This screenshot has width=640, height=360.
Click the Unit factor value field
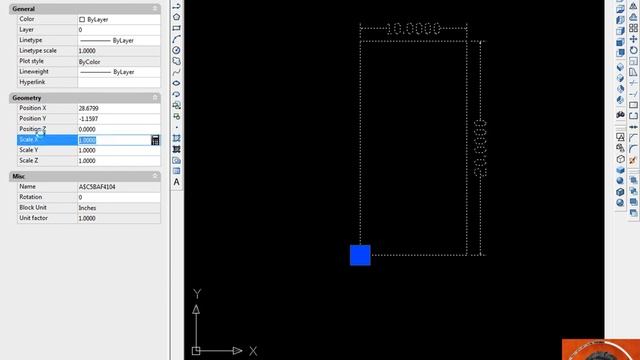(x=119, y=218)
